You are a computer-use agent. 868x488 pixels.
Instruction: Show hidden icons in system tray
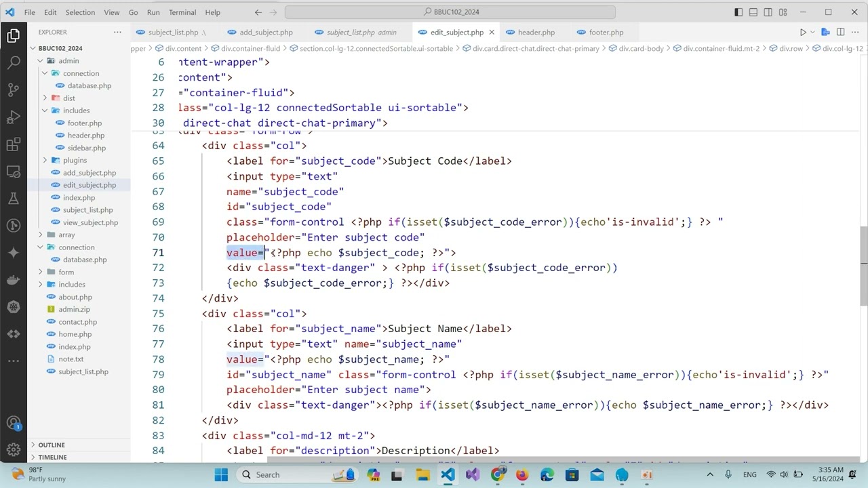point(710,474)
